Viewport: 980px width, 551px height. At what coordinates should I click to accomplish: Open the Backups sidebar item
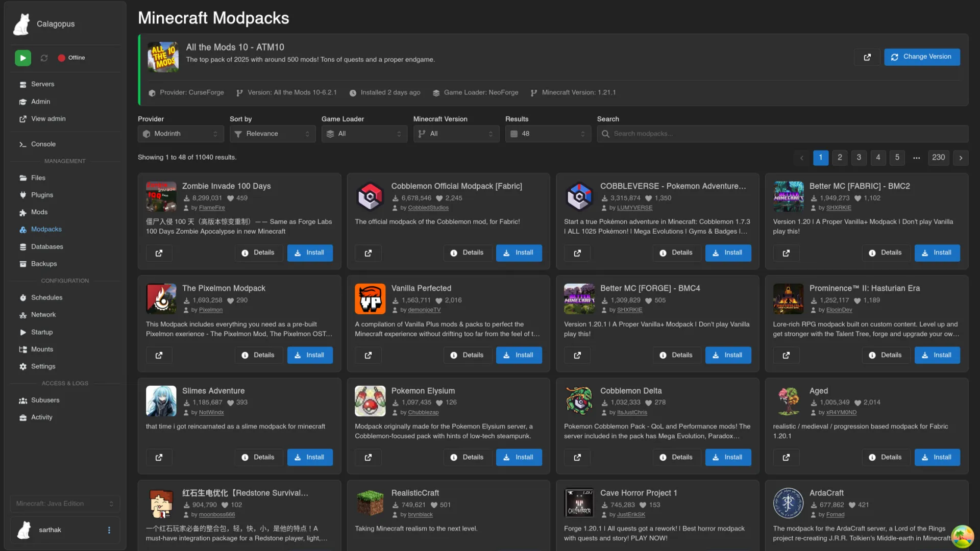pos(44,264)
